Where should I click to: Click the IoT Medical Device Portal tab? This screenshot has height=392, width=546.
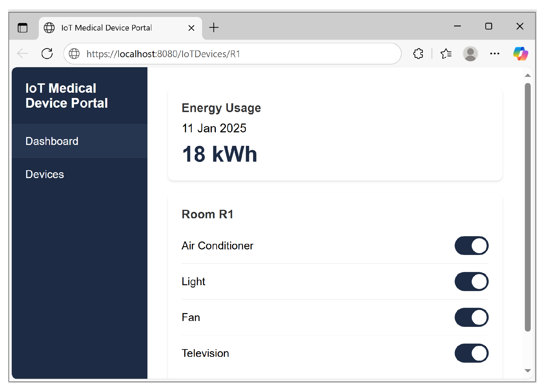coord(106,28)
